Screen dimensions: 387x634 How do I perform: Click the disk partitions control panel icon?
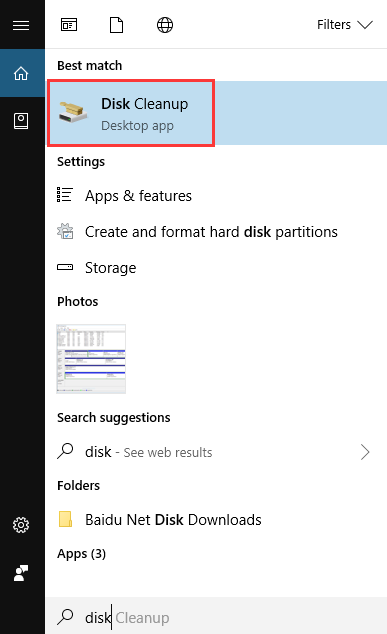(x=65, y=231)
